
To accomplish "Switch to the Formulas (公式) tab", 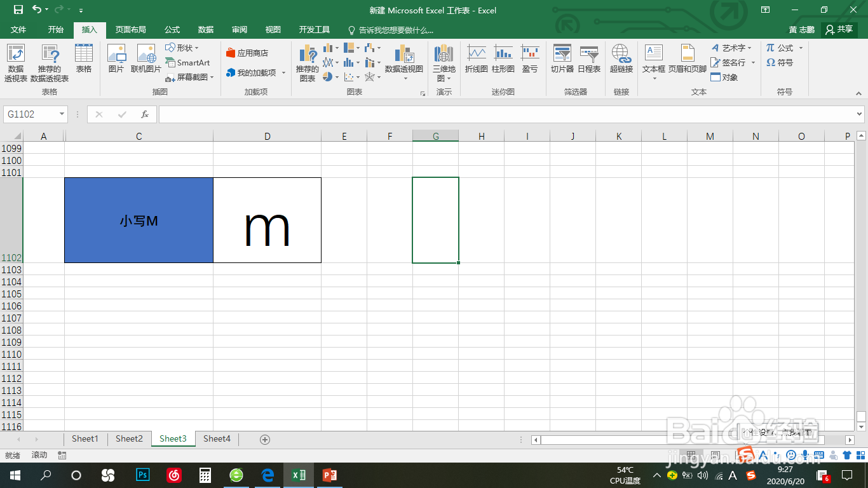I will [x=172, y=30].
